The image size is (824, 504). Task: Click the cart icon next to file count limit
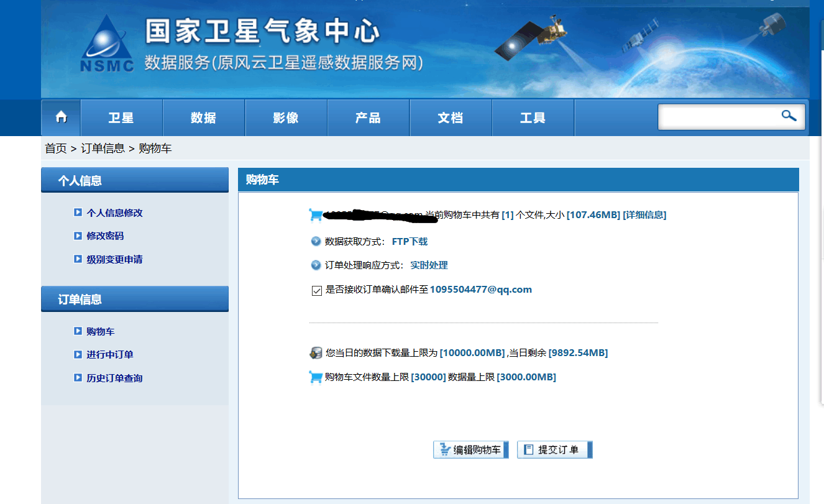tap(315, 376)
